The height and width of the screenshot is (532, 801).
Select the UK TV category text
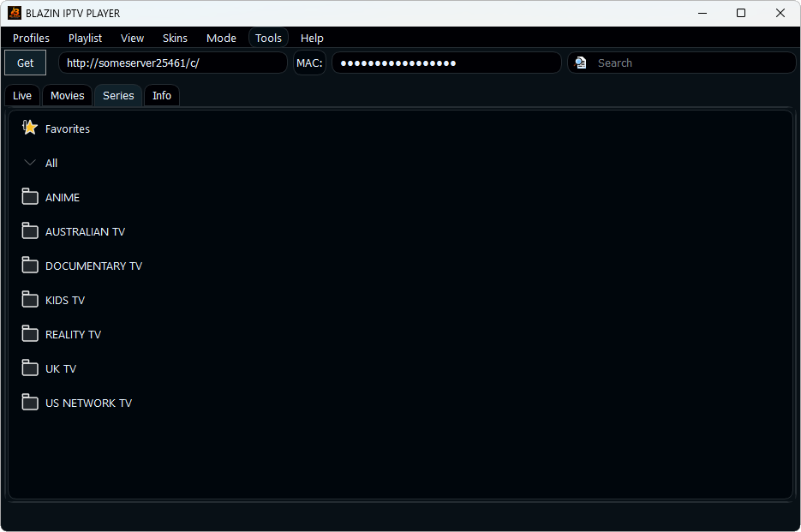(61, 368)
